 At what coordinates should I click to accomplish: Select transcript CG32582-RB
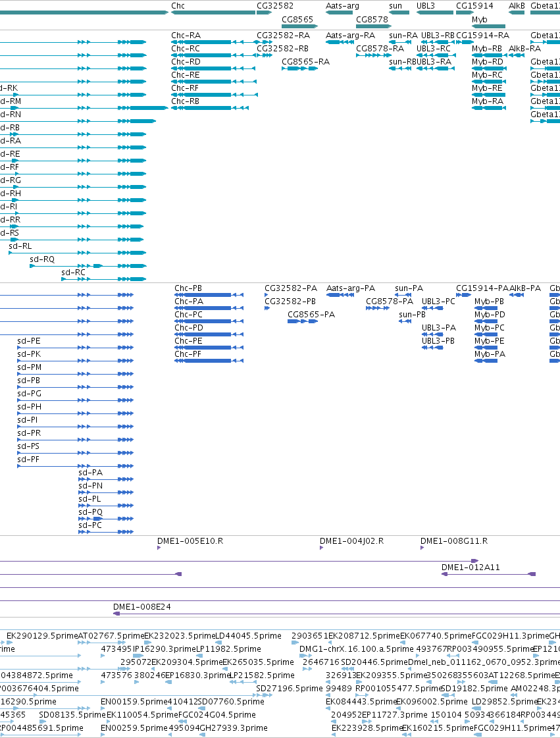(265, 55)
